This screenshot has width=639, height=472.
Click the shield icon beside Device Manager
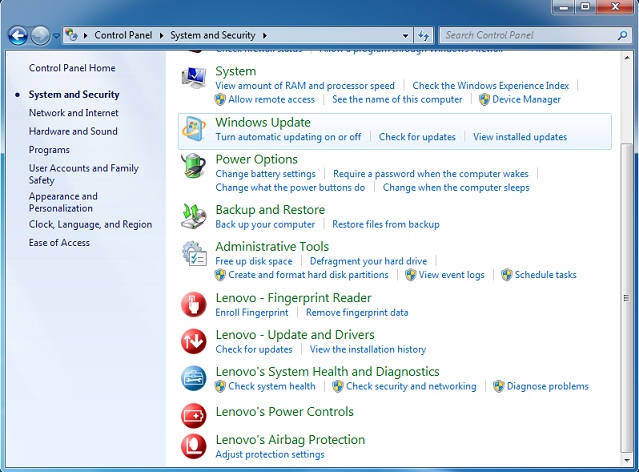[484, 99]
